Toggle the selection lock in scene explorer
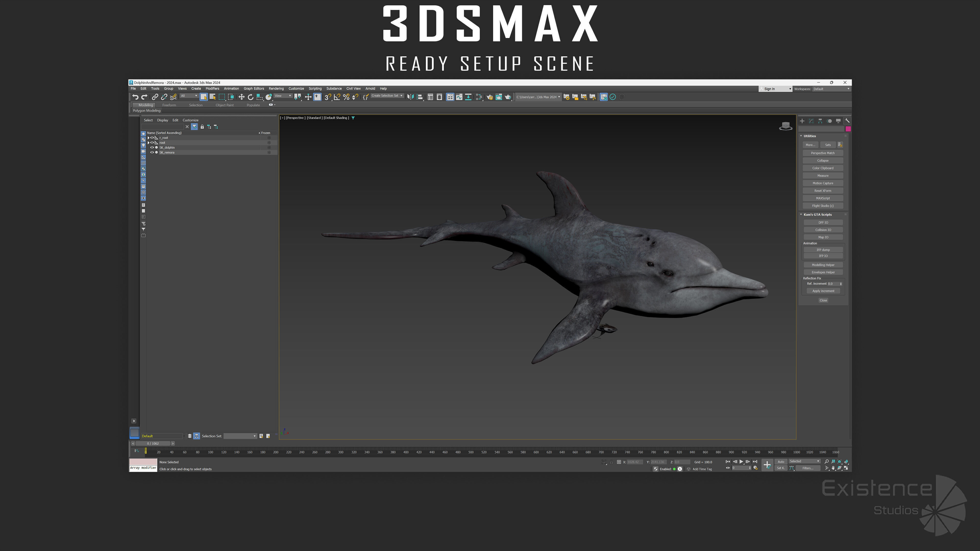 coord(202,127)
